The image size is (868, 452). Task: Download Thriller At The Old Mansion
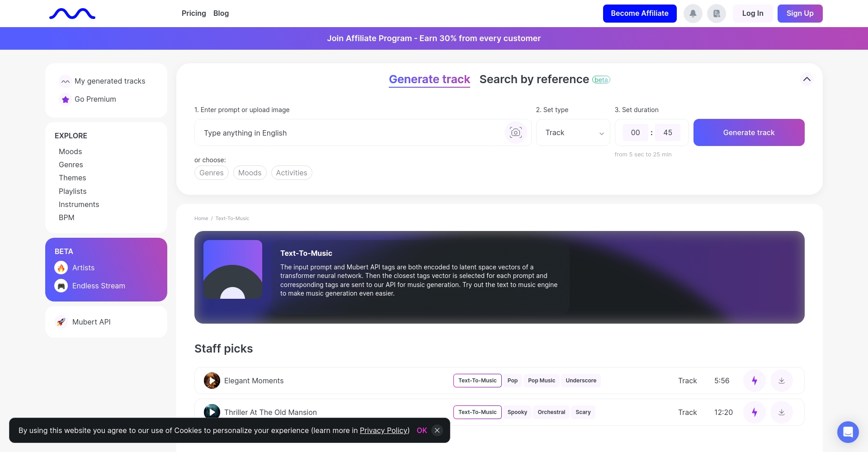(x=781, y=412)
